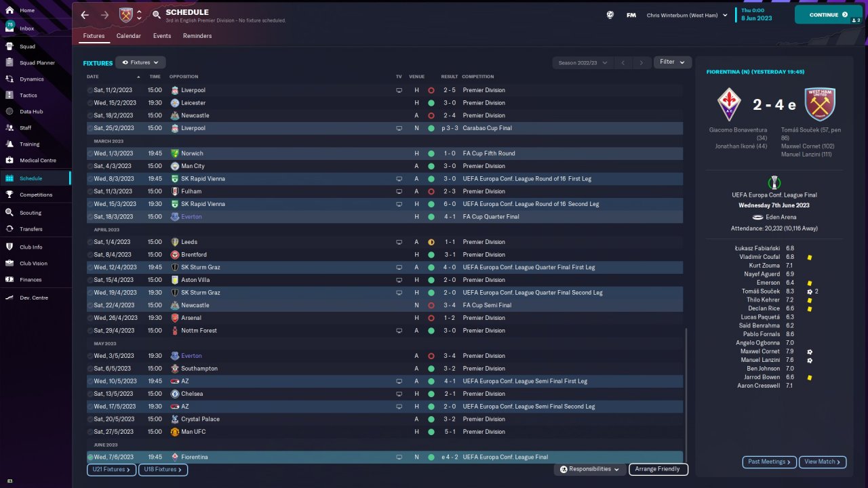Select the row circle for the Fiorentina fixture
The height and width of the screenshot is (488, 868).
pos(90,457)
